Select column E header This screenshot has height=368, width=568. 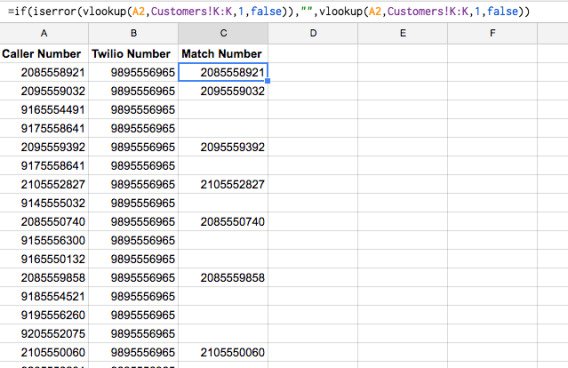point(402,33)
